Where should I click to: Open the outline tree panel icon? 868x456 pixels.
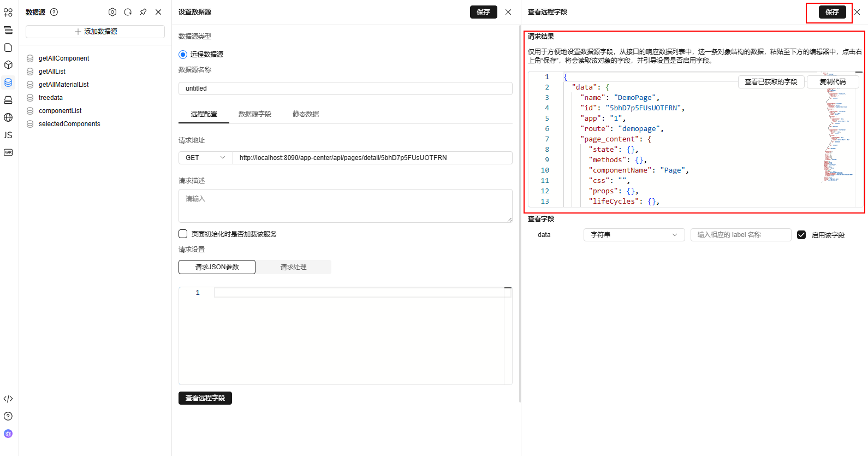8,30
